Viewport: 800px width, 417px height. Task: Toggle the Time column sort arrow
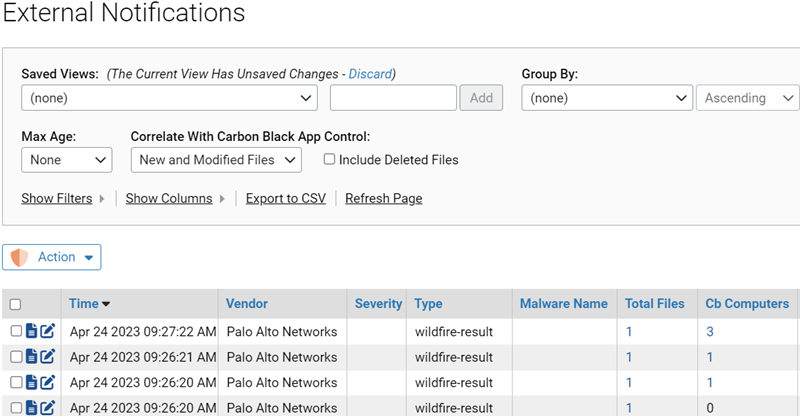tap(106, 304)
